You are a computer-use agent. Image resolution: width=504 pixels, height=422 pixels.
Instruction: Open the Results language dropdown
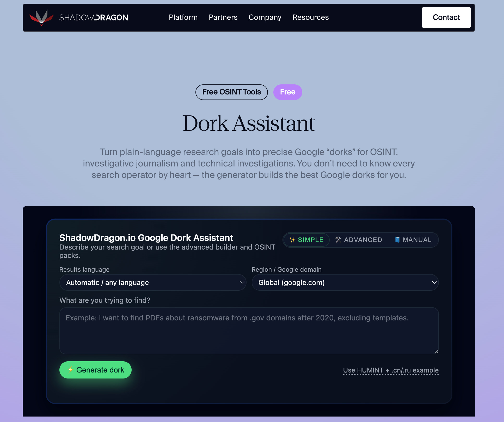click(153, 282)
